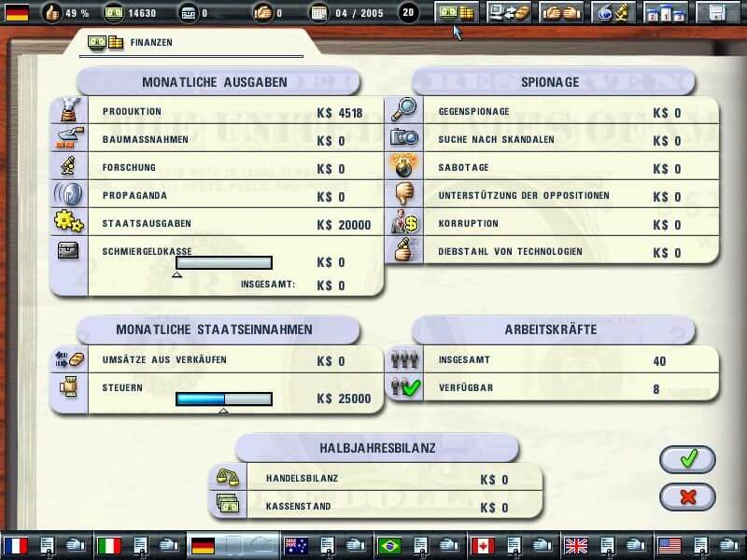747x560 pixels.
Task: Click the Produktion factory icon
Action: [x=71, y=110]
